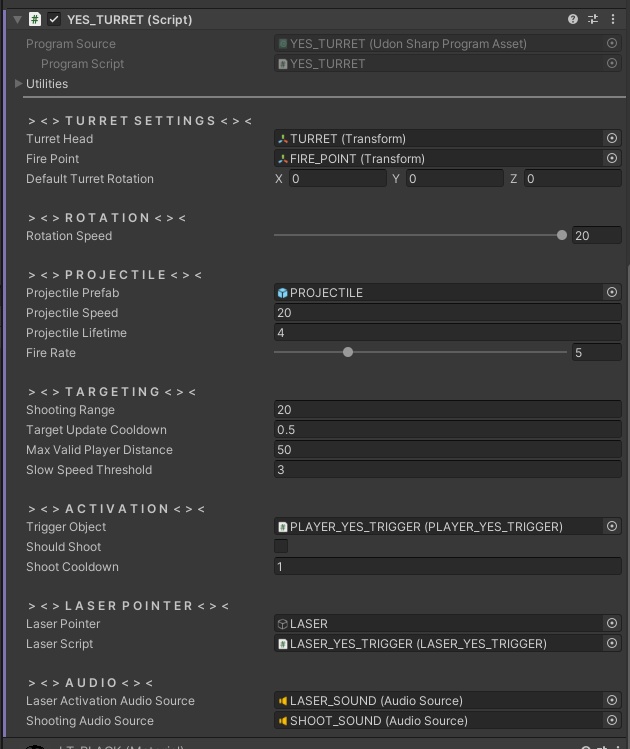630x749 pixels.
Task: Select the LASER_SOUND audio source reference
Action: click(440, 701)
